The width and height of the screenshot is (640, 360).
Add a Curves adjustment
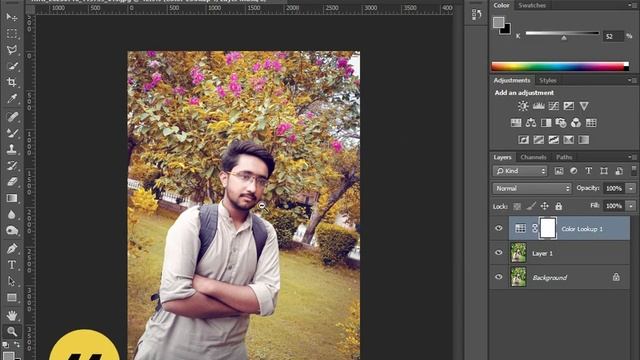[x=553, y=106]
